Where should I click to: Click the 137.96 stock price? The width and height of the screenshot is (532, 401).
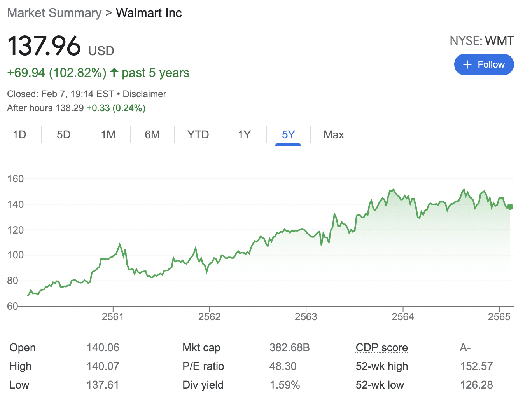coord(44,46)
